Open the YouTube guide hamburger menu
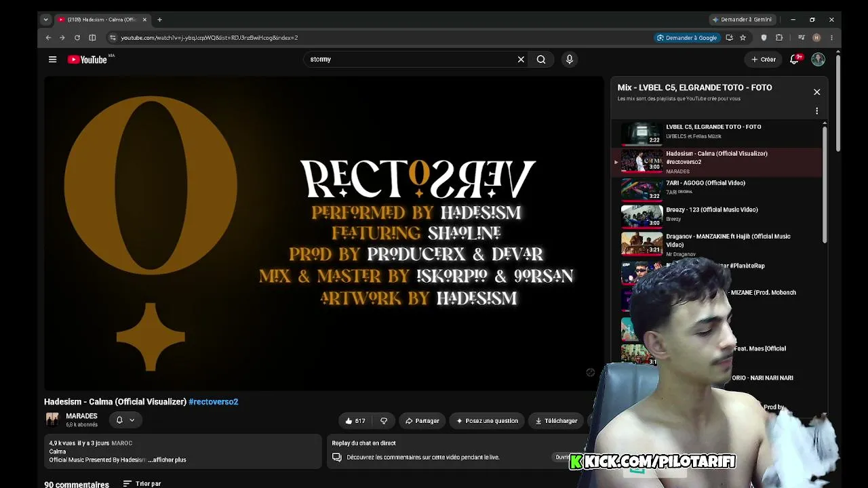This screenshot has height=488, width=868. coord(52,60)
